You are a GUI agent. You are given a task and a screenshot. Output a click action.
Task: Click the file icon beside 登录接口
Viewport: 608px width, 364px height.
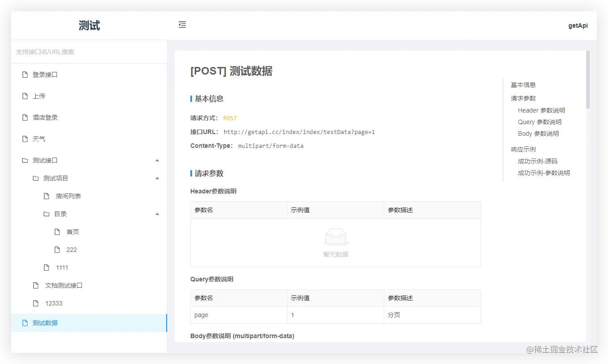25,75
